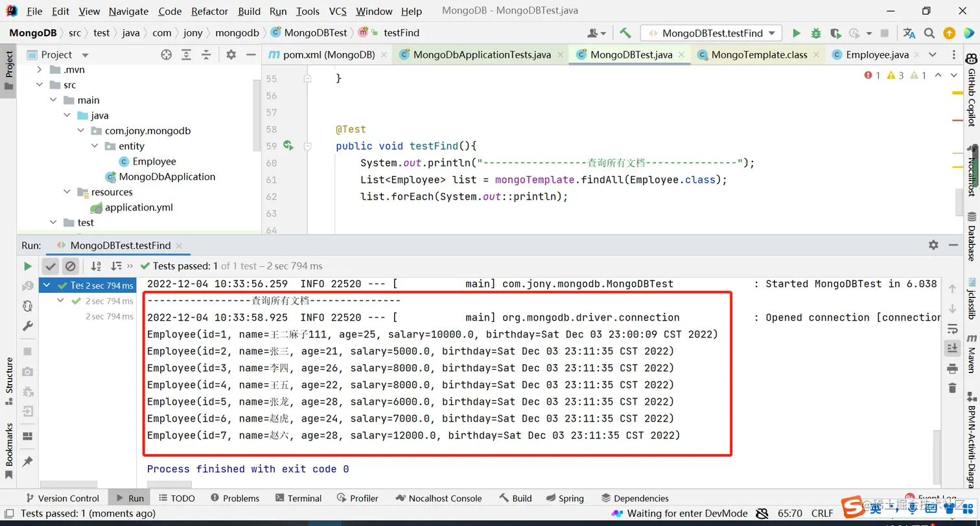Open the Navigate menu

tap(128, 11)
